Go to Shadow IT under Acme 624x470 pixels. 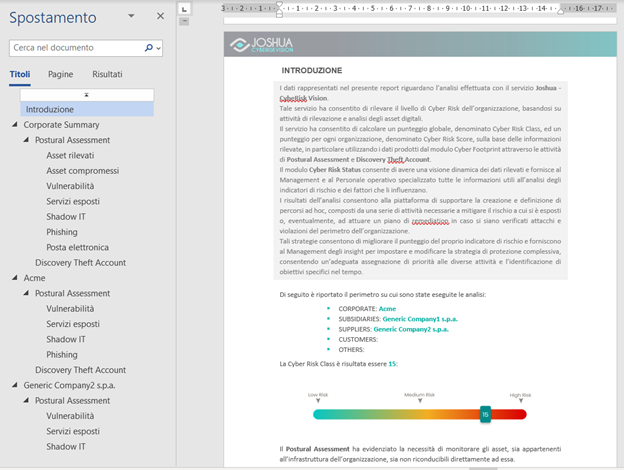click(66, 339)
